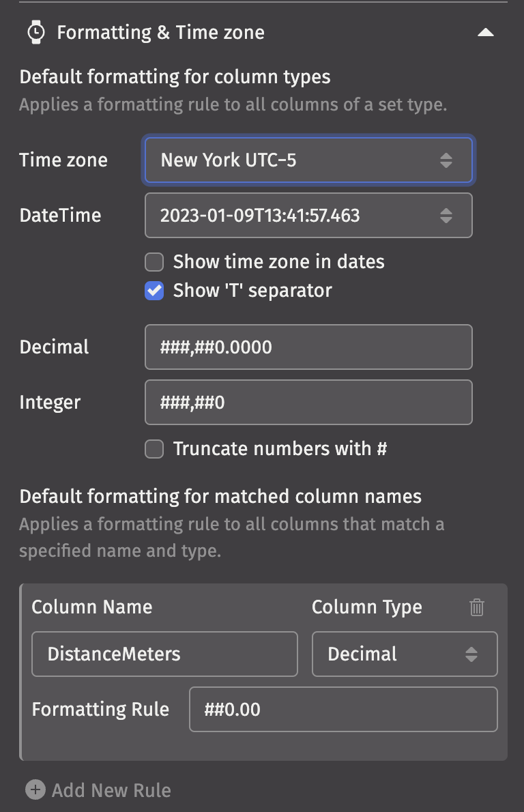Click the stepper arrows on the DateTime selector
This screenshot has height=812, width=524.
(x=447, y=215)
